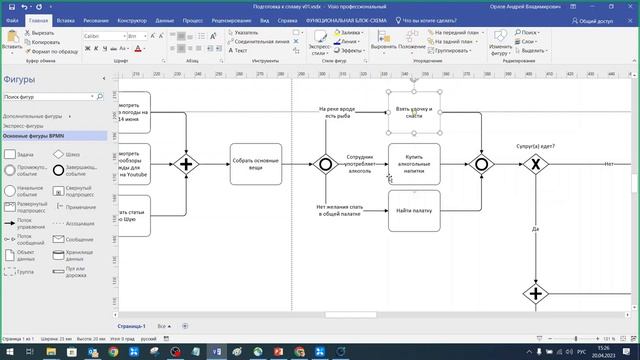Collapse the Фигуры shapes panel
The image size is (640, 360).
click(104, 78)
